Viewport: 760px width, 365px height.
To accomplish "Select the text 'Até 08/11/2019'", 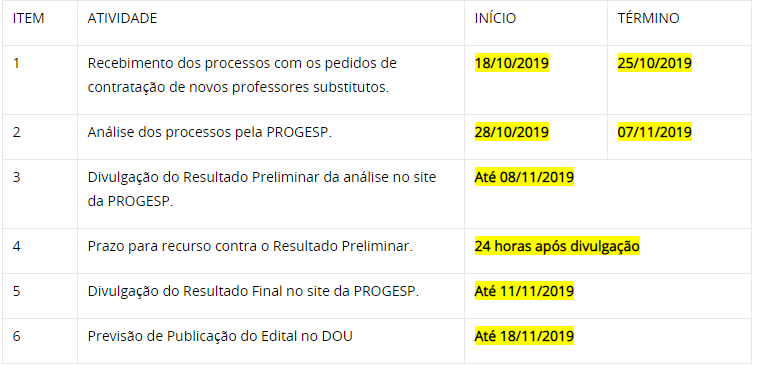I will pos(524,177).
